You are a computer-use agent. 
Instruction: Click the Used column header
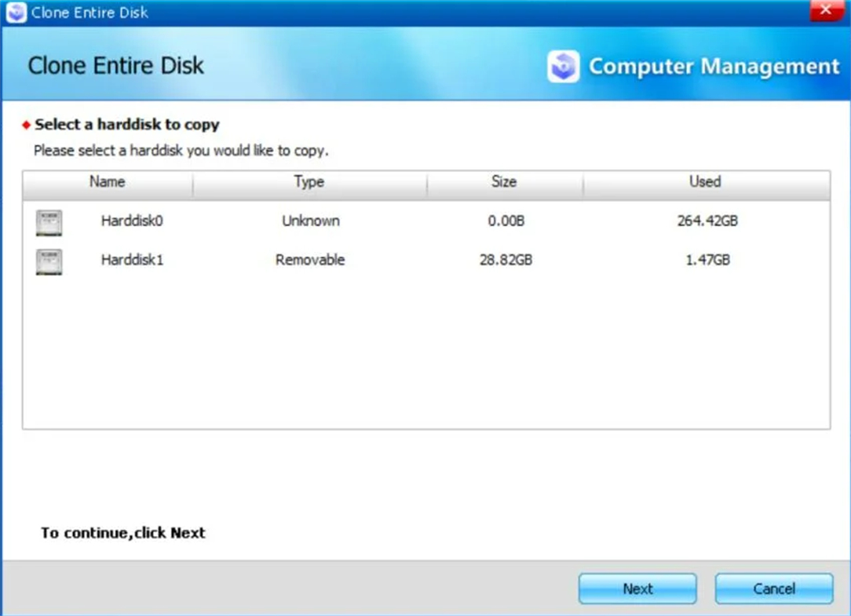[x=703, y=181]
